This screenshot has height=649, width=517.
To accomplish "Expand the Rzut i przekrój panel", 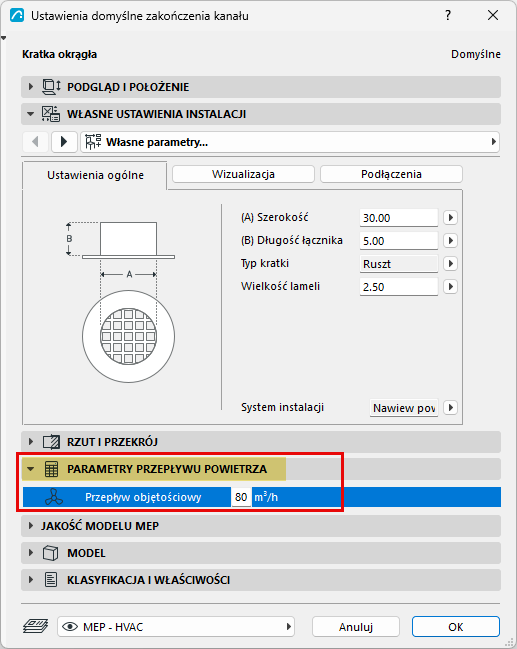I will click(31, 442).
